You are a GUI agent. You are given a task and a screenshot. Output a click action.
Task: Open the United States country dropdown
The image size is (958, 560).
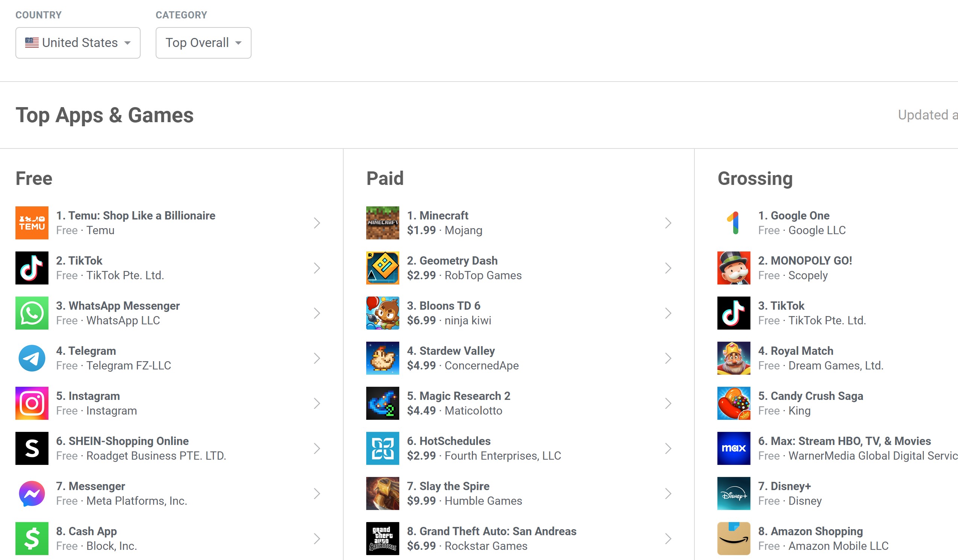pyautogui.click(x=78, y=43)
